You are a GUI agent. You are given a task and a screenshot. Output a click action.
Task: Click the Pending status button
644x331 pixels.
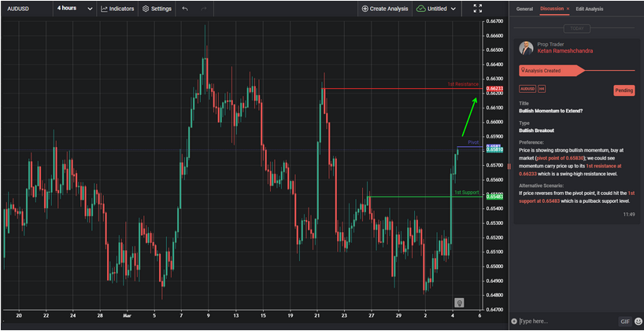[624, 90]
